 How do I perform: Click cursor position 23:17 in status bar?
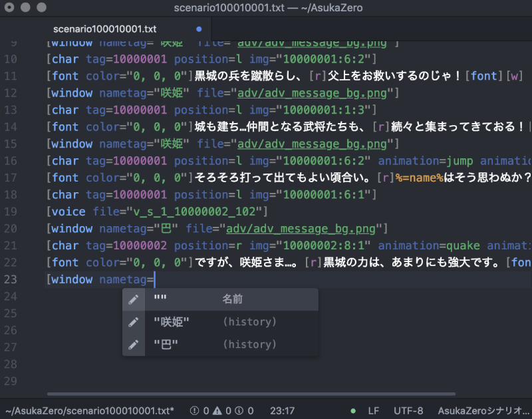[x=283, y=411]
